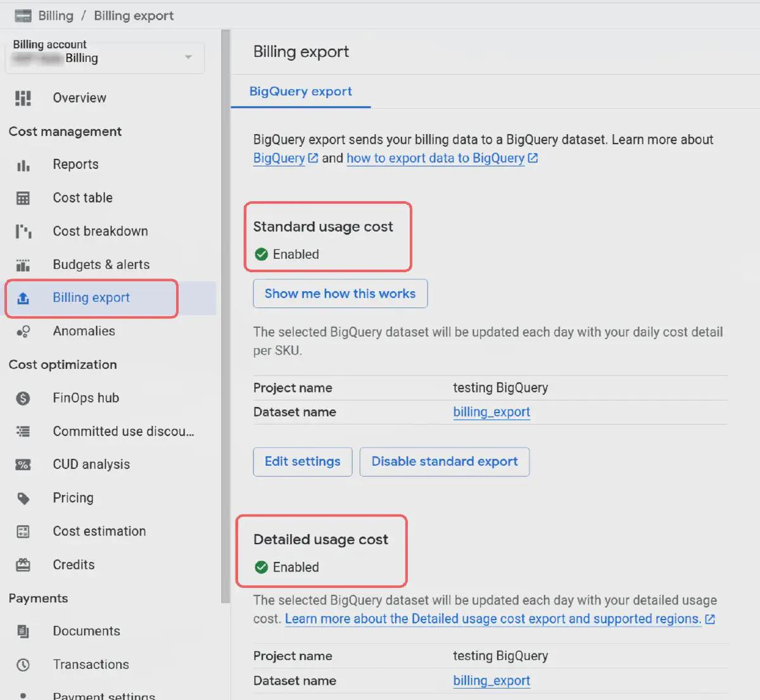Open the Billing account dropdown
This screenshot has height=700, width=760.
click(104, 58)
